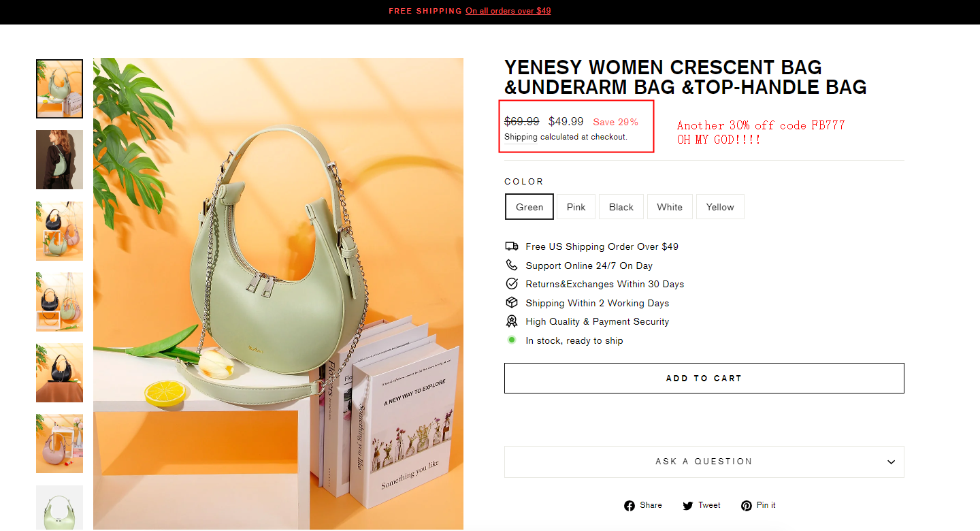Choose the Black color option
This screenshot has width=980, height=531.
pyautogui.click(x=621, y=207)
